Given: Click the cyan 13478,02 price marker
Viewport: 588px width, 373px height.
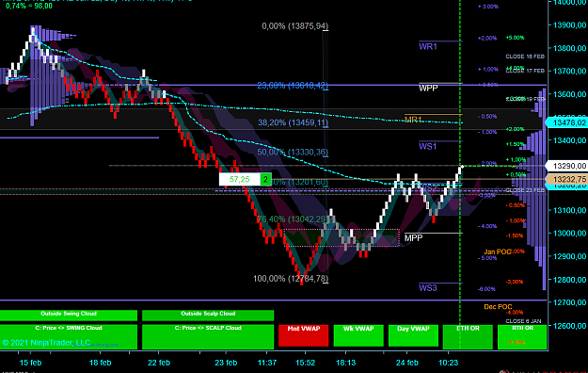Looking at the screenshot, I should pyautogui.click(x=566, y=122).
